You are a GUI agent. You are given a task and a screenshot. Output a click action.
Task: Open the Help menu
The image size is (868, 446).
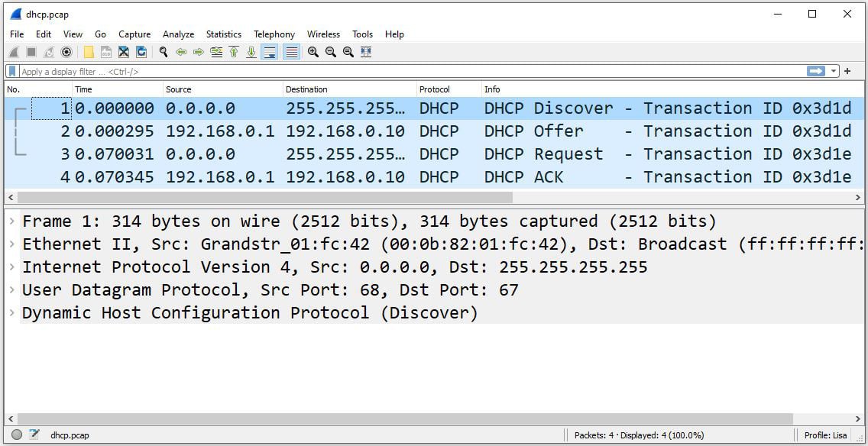(x=394, y=34)
